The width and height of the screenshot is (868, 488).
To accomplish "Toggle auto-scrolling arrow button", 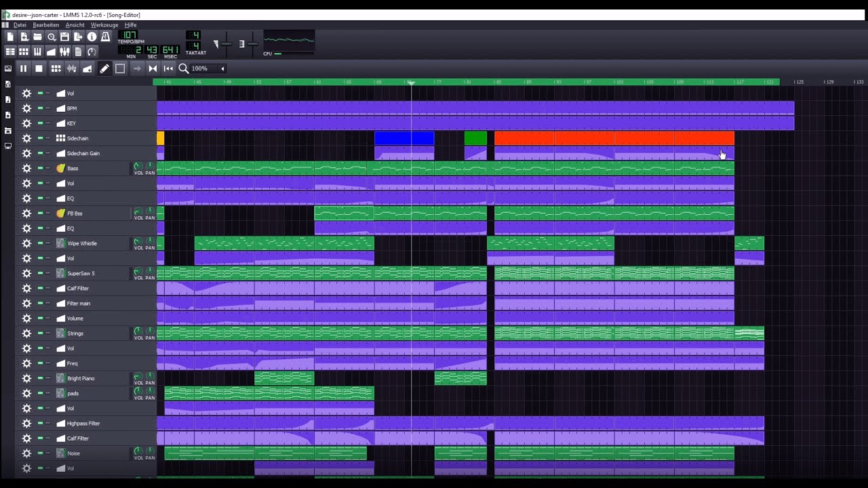I will pyautogui.click(x=136, y=68).
